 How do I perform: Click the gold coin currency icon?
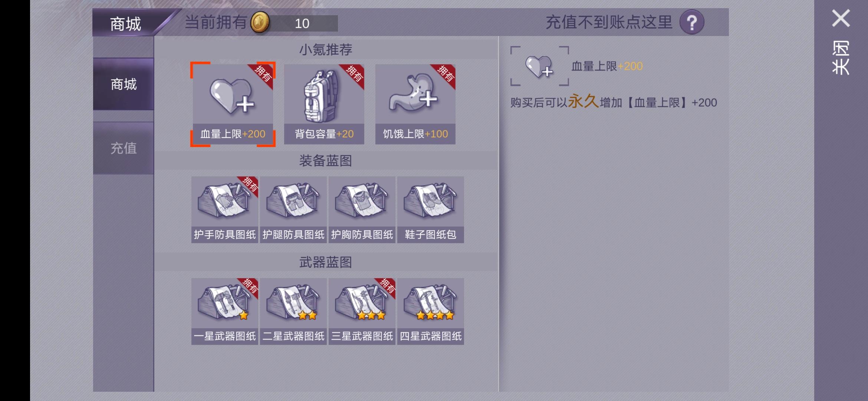pyautogui.click(x=260, y=22)
